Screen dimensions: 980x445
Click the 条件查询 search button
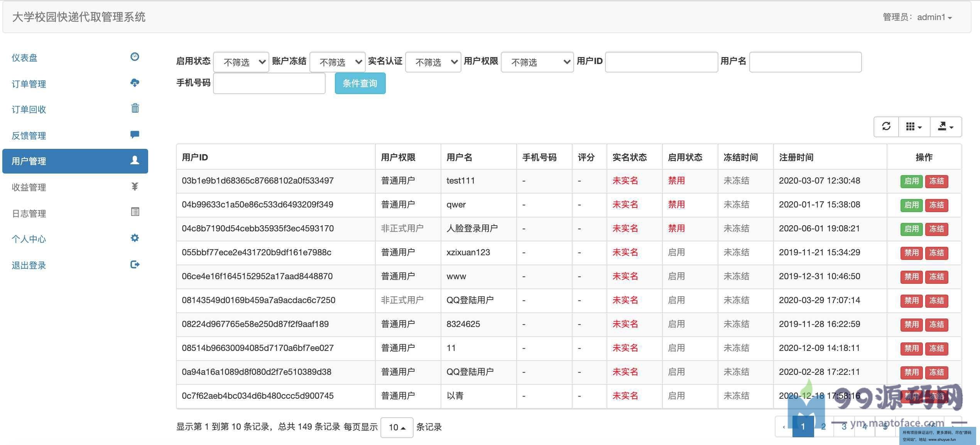[x=360, y=83]
